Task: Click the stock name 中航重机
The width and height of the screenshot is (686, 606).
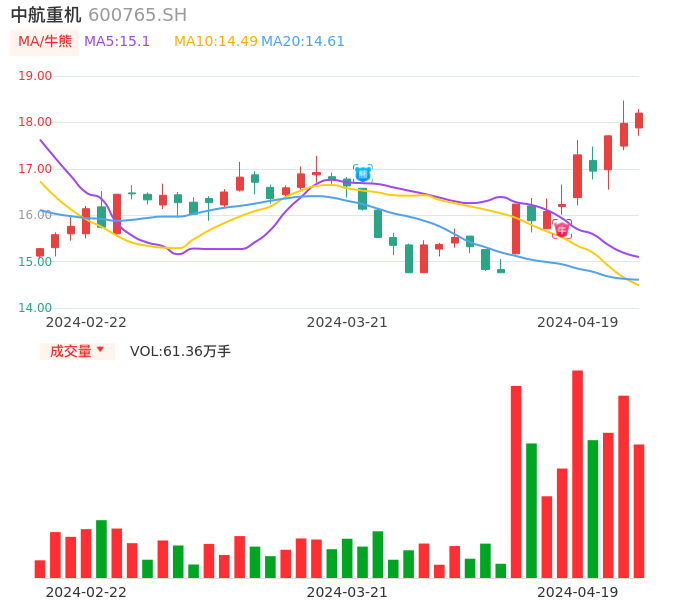Action: (x=46, y=15)
